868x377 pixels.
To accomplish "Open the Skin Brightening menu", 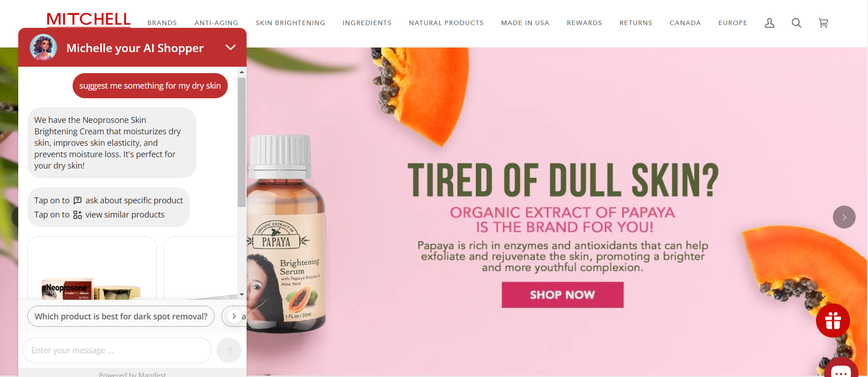I will (x=290, y=23).
